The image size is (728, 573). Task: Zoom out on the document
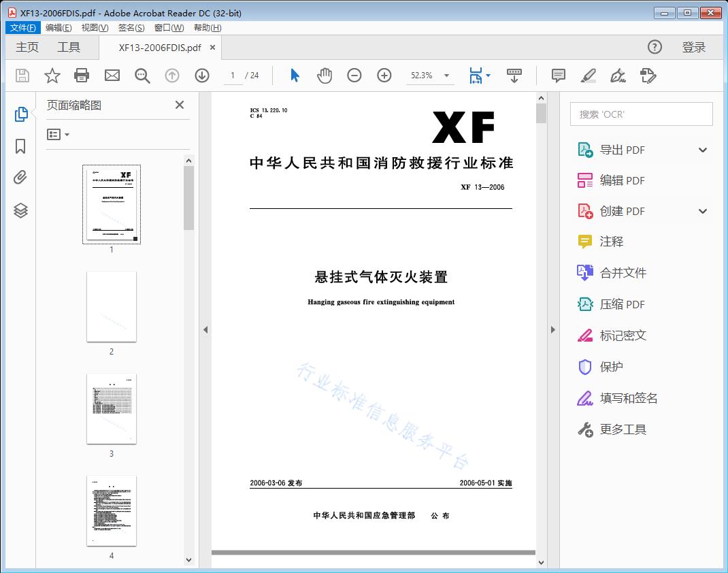[x=354, y=76]
